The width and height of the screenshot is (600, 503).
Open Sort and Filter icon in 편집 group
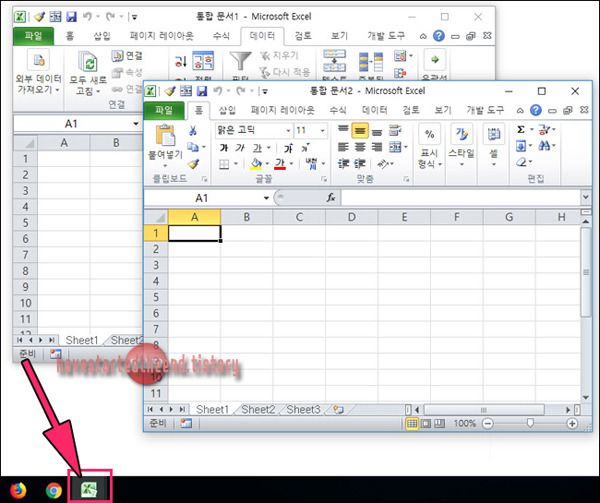[x=544, y=130]
